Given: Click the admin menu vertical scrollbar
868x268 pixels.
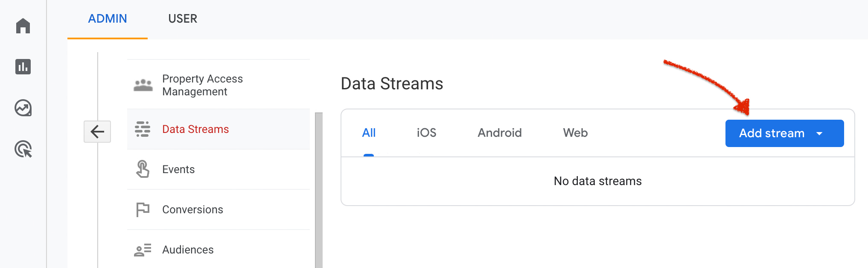Looking at the screenshot, I should pos(319,190).
